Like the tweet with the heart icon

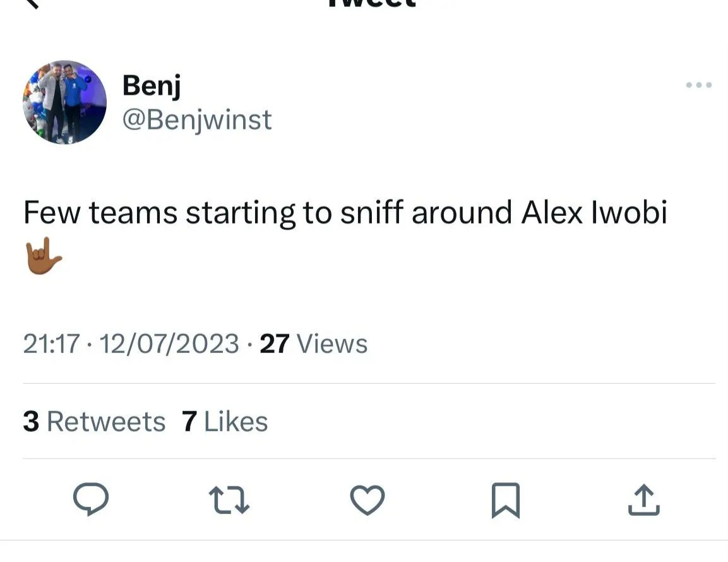(367, 499)
